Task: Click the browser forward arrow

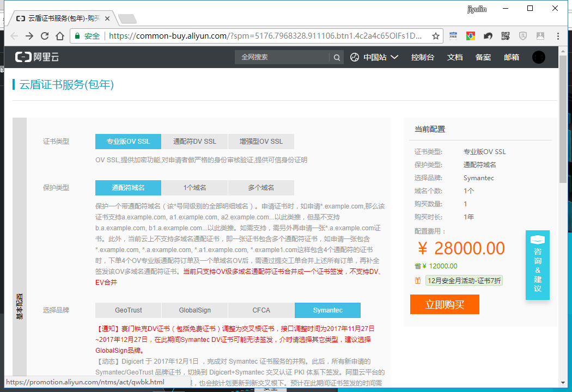Action: pos(29,36)
